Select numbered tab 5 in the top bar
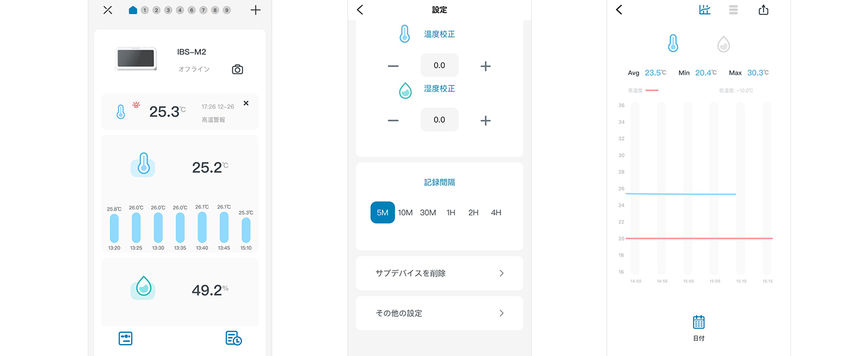The height and width of the screenshot is (356, 868). (x=191, y=10)
